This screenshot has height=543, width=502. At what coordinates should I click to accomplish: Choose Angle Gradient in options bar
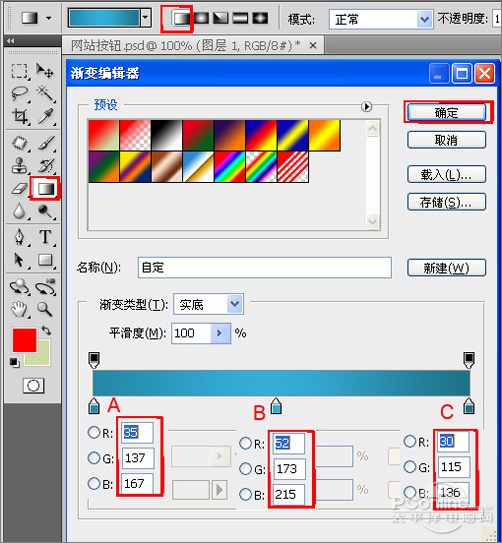point(221,18)
